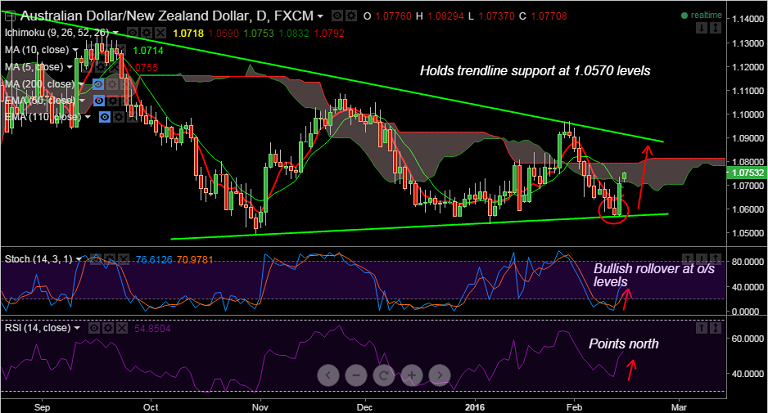Image resolution: width=768 pixels, height=413 pixels.
Task: Expand the RSI (14, close) dropdown arrow
Action: pos(77,328)
